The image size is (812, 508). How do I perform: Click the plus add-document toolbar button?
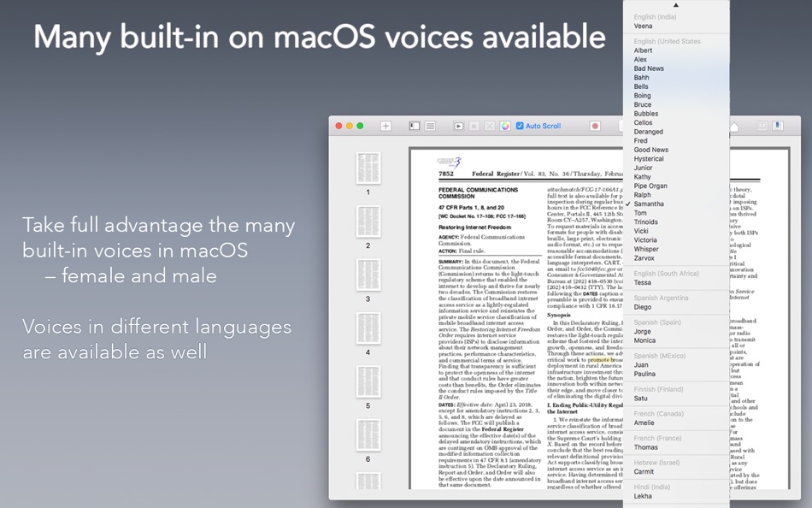tap(385, 126)
